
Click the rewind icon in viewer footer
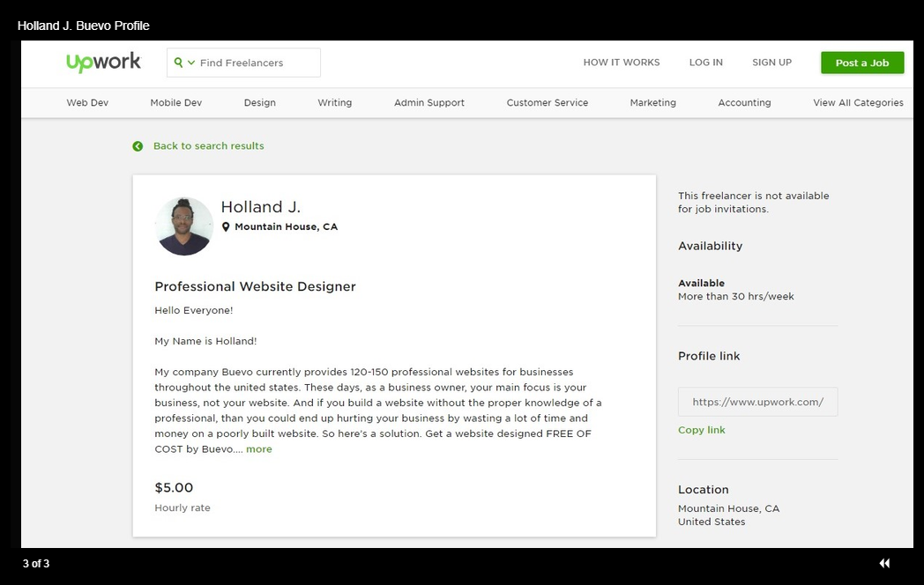pyautogui.click(x=884, y=563)
